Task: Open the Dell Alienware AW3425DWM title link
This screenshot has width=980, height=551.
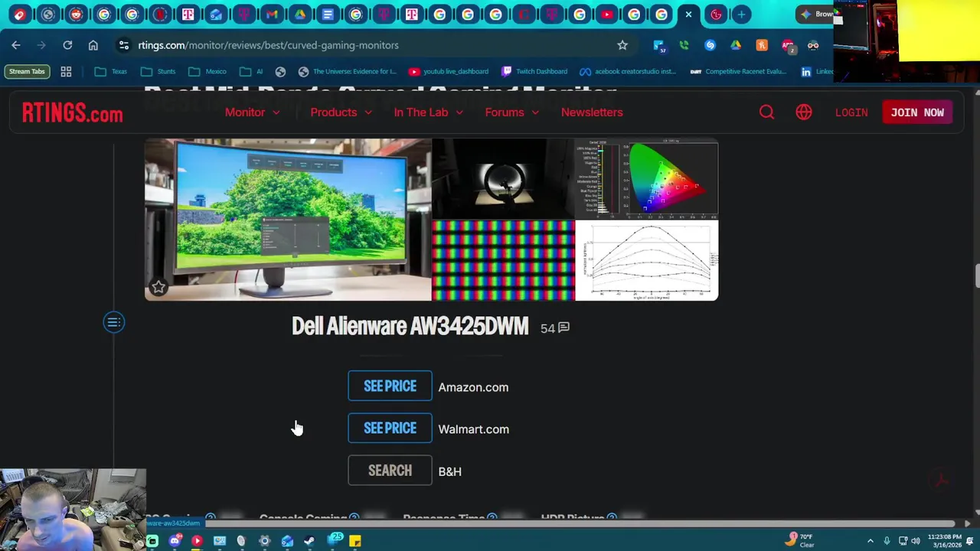Action: (x=410, y=327)
